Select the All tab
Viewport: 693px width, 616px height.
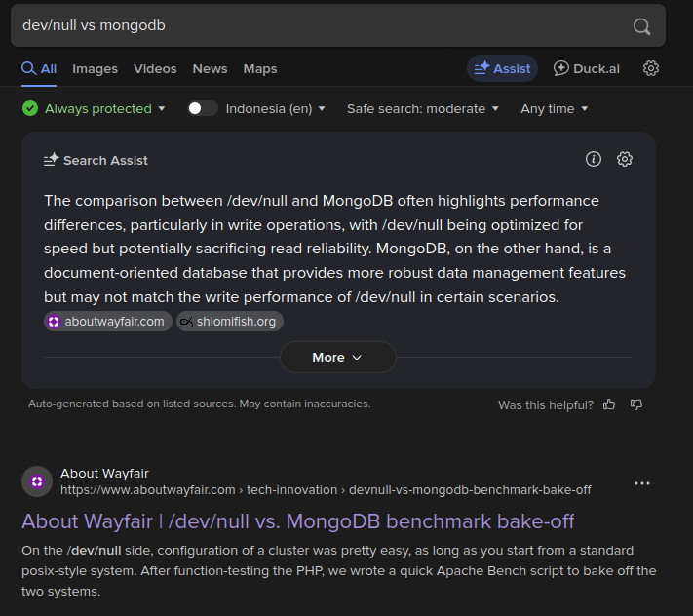[x=39, y=69]
